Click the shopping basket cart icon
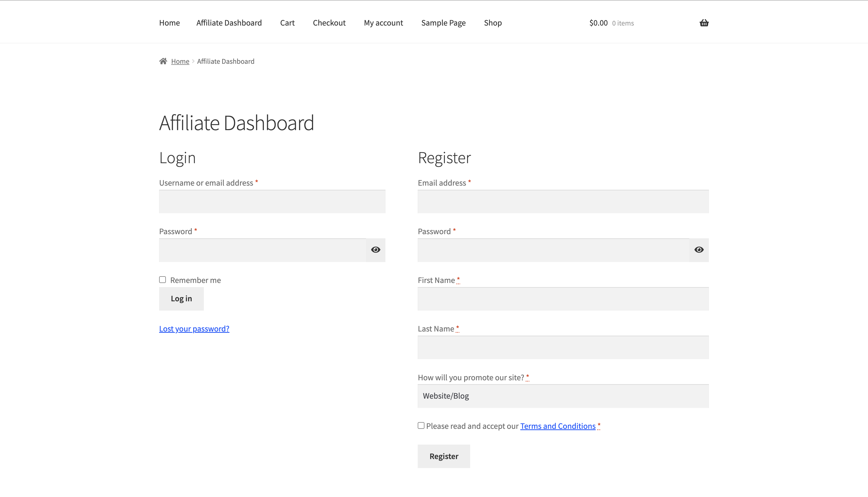 click(x=704, y=23)
